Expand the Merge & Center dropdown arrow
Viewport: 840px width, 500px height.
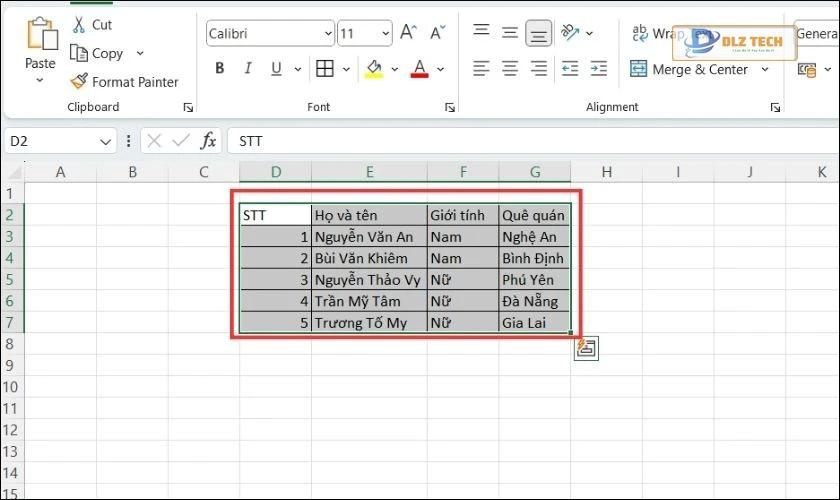coord(766,70)
